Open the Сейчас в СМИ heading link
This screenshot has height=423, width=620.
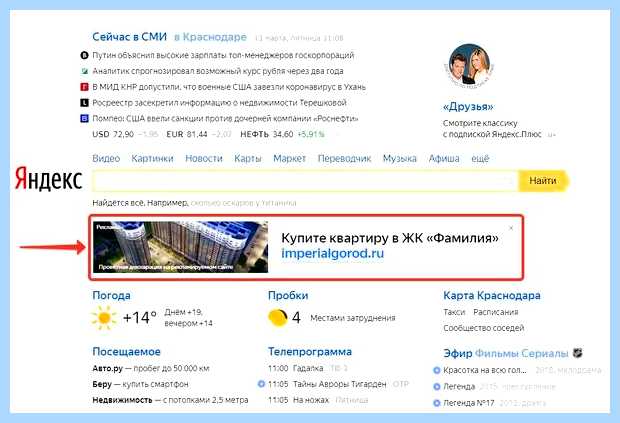tap(130, 37)
